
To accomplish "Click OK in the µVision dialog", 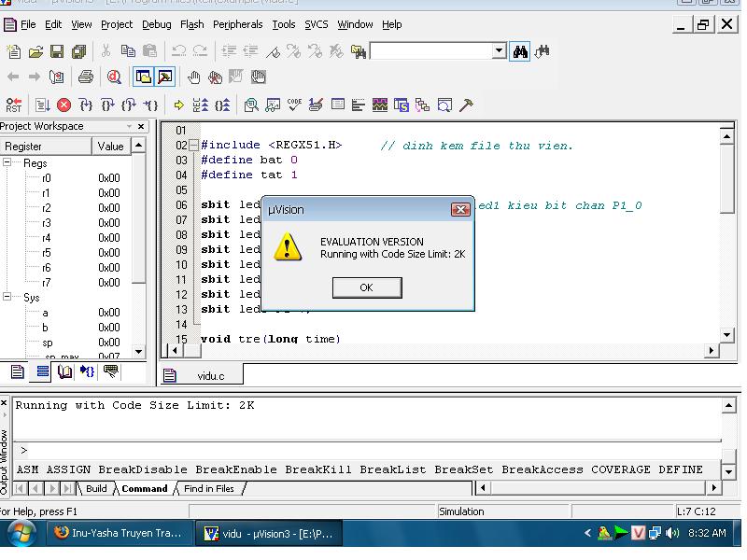I will pos(367,287).
